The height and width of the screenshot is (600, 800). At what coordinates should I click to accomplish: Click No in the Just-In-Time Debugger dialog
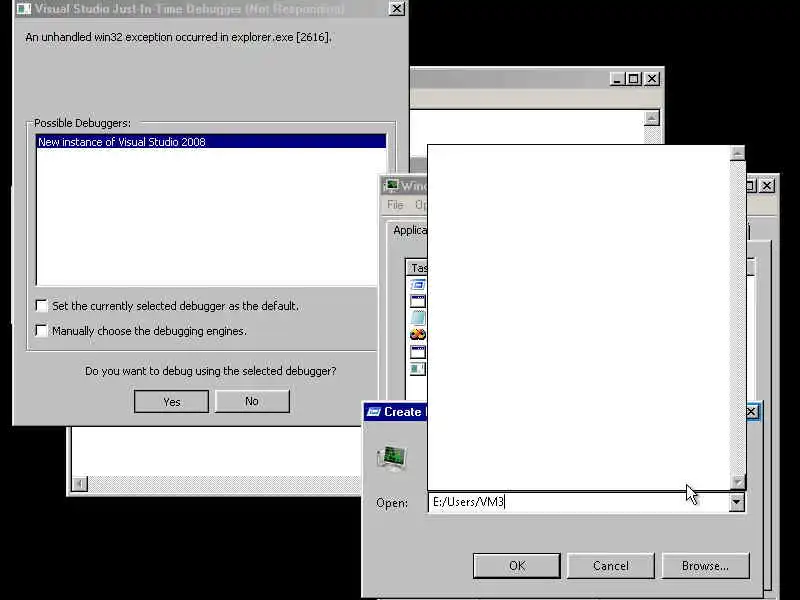click(x=252, y=402)
